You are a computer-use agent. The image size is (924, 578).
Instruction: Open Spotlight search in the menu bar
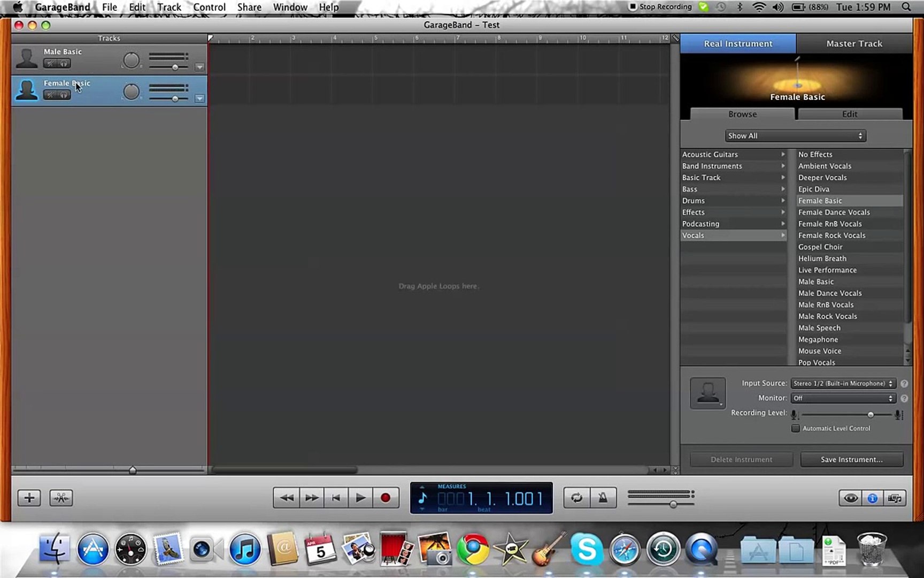[x=906, y=7]
